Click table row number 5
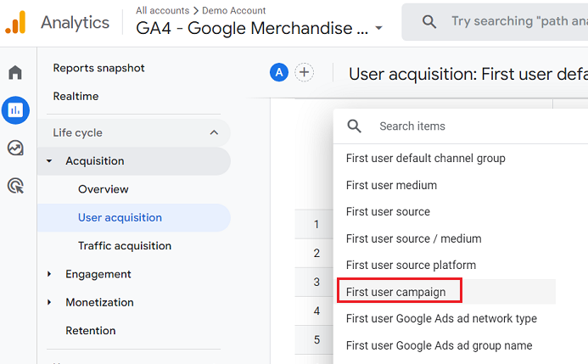This screenshot has width=588, height=364. pos(316,339)
